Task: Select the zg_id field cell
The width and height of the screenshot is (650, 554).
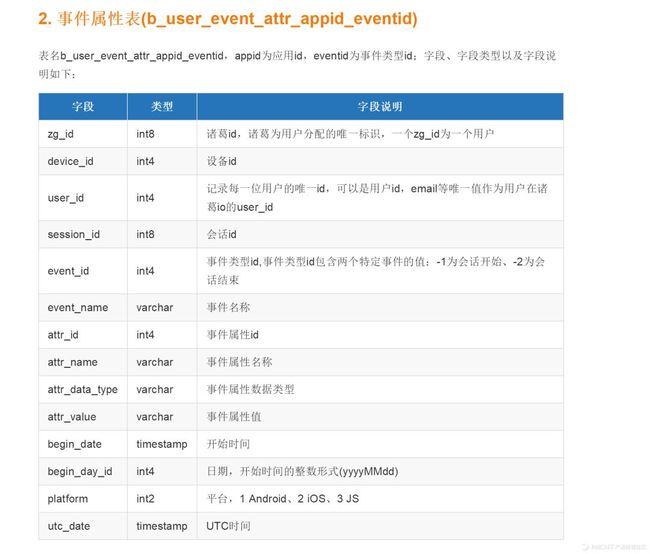Action: tap(83, 134)
